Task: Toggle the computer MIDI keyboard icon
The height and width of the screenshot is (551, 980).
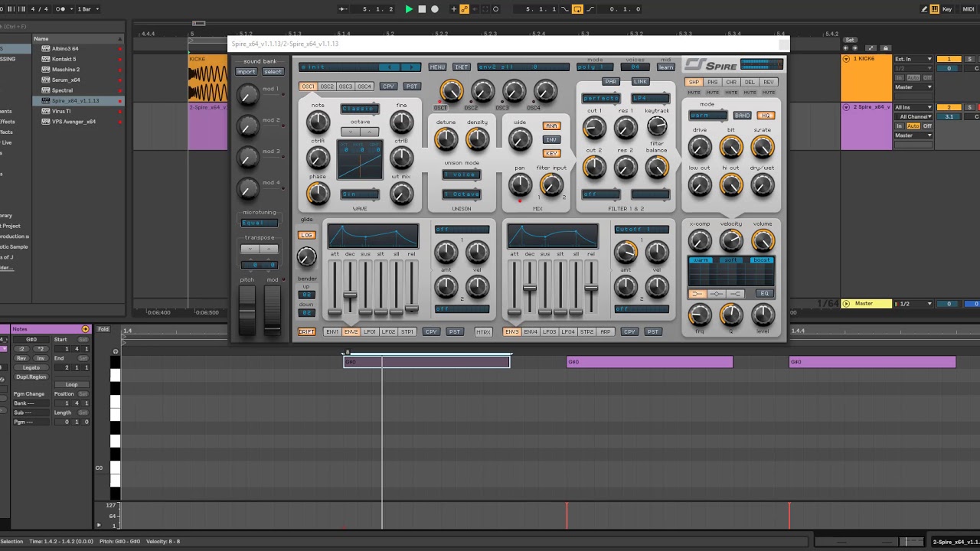Action: 936,9
